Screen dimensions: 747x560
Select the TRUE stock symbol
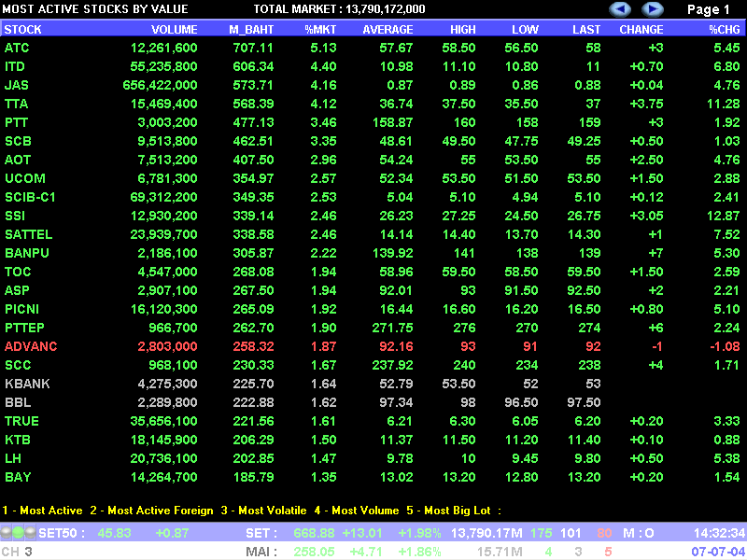[21, 422]
